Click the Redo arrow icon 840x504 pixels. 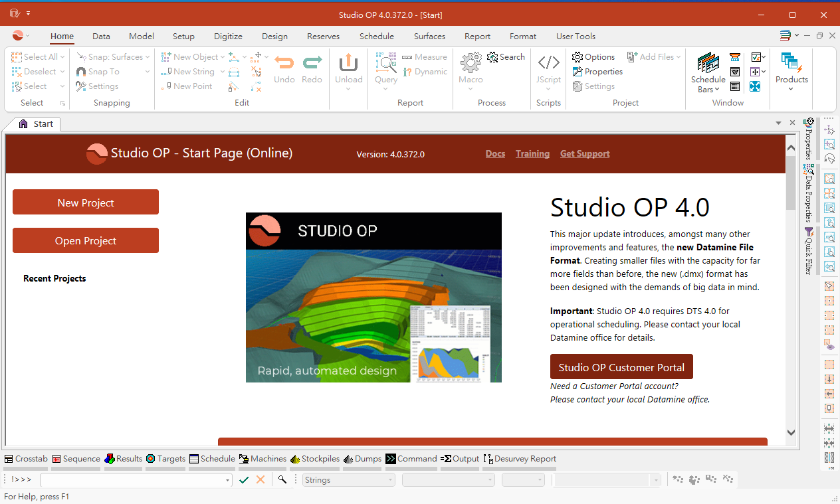click(x=312, y=63)
